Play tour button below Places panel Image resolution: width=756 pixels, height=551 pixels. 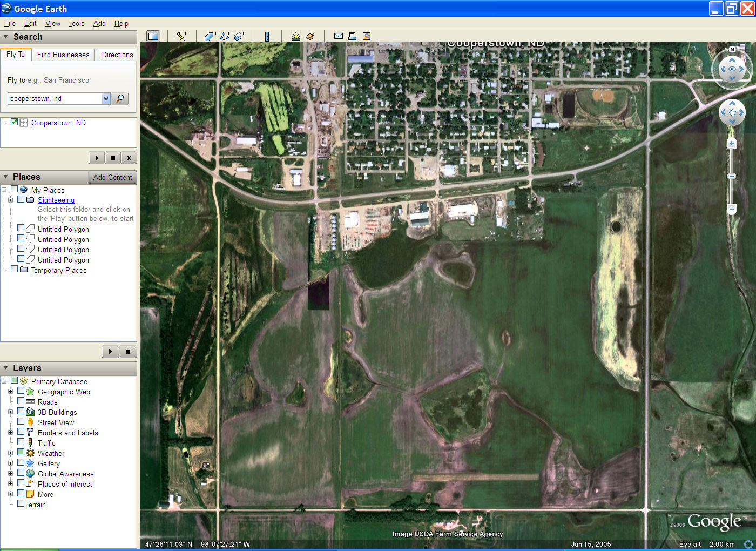[110, 352]
